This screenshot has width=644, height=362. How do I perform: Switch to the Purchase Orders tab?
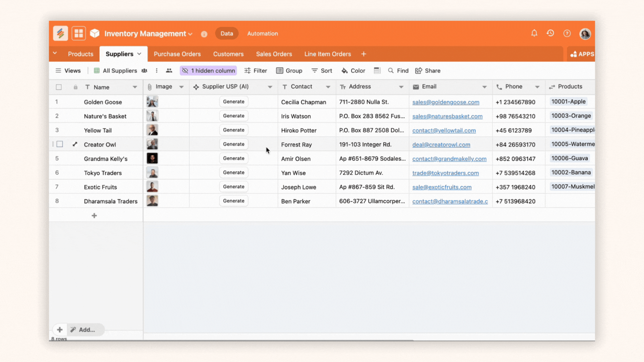point(177,54)
